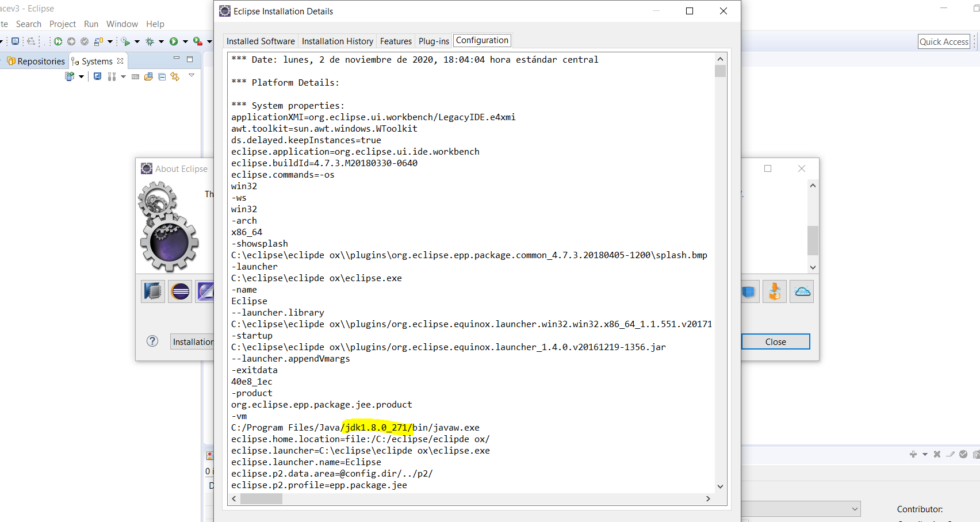Click the Debug bug icon
Screen dimensions: 980x522
(x=150, y=41)
